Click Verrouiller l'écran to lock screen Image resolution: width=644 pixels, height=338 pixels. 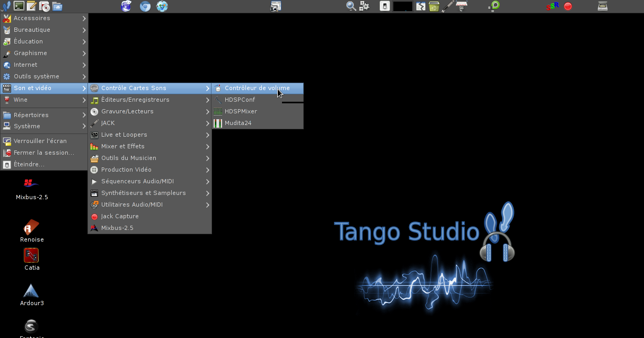(x=40, y=141)
